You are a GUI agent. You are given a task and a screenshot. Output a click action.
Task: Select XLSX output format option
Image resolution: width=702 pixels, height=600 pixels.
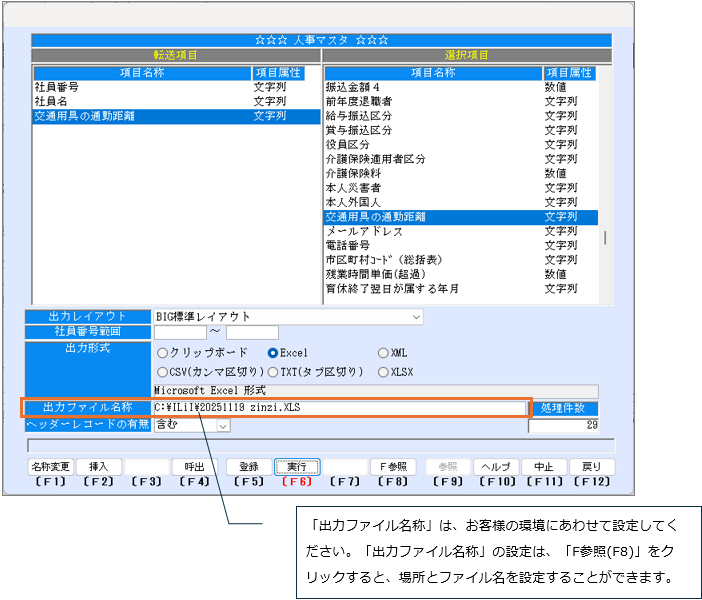coord(383,372)
